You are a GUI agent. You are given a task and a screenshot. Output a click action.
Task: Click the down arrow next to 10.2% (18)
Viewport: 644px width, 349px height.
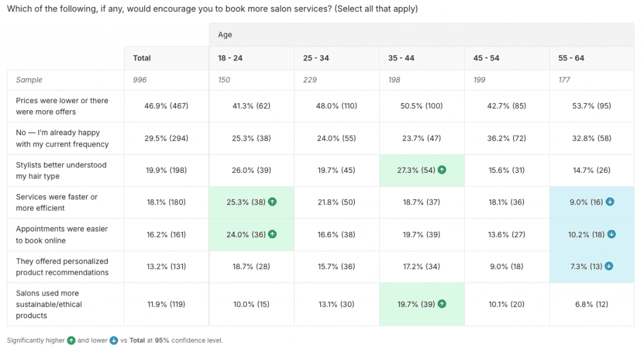(612, 235)
